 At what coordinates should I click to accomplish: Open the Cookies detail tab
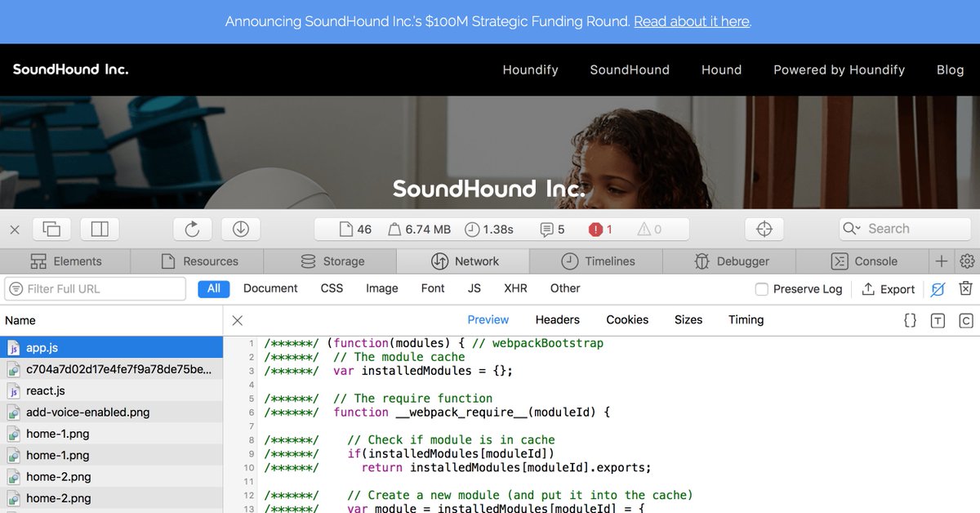coord(627,320)
